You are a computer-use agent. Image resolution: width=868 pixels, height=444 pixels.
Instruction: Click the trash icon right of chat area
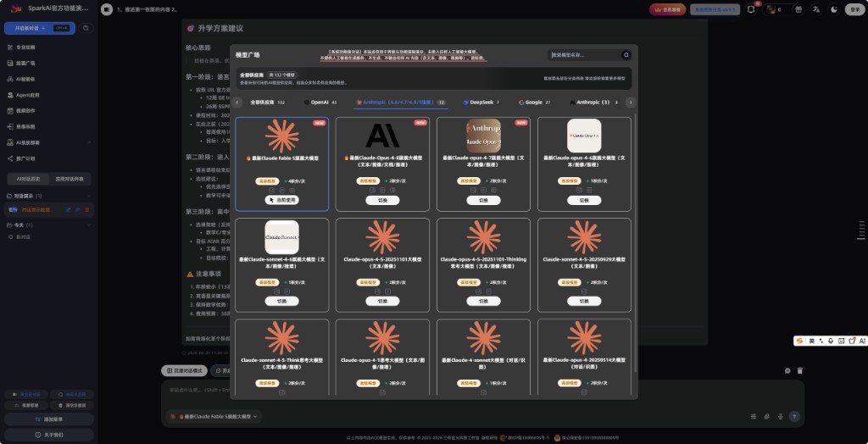(799, 371)
